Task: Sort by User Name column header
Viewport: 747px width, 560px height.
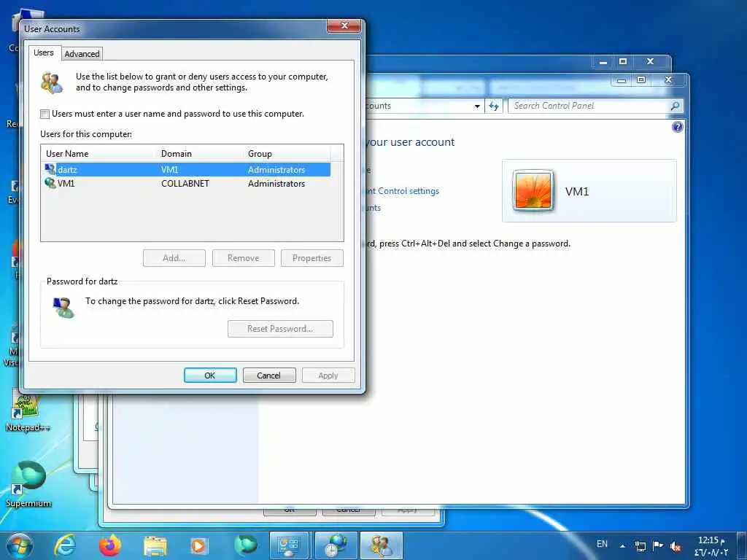Action: click(x=98, y=153)
